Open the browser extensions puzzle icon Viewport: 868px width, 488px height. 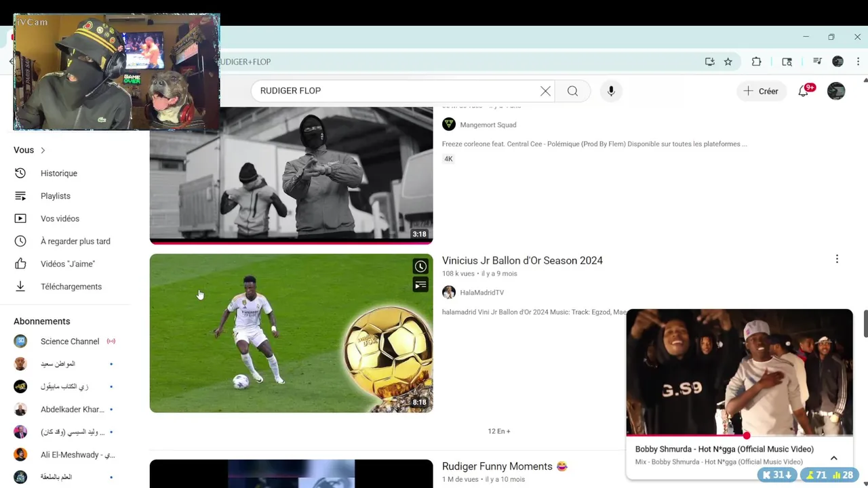(757, 62)
